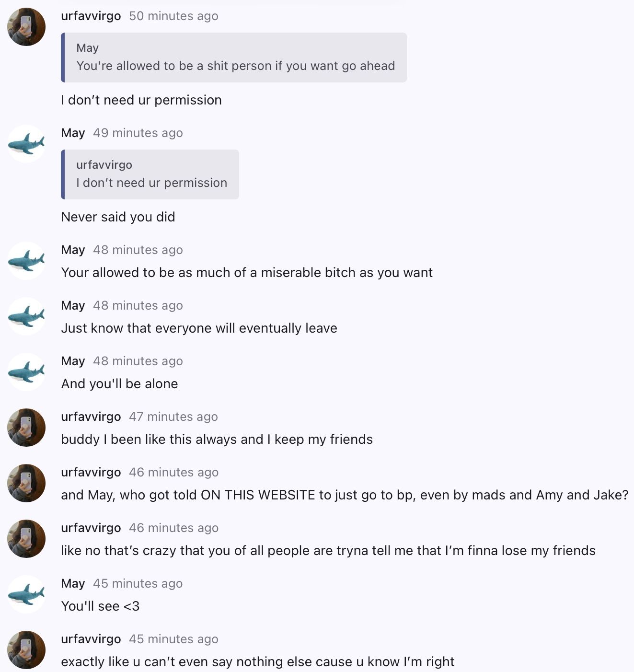This screenshot has height=672, width=634.
Task: Click shark avatar next to 'You'll see <3'
Action: click(26, 594)
